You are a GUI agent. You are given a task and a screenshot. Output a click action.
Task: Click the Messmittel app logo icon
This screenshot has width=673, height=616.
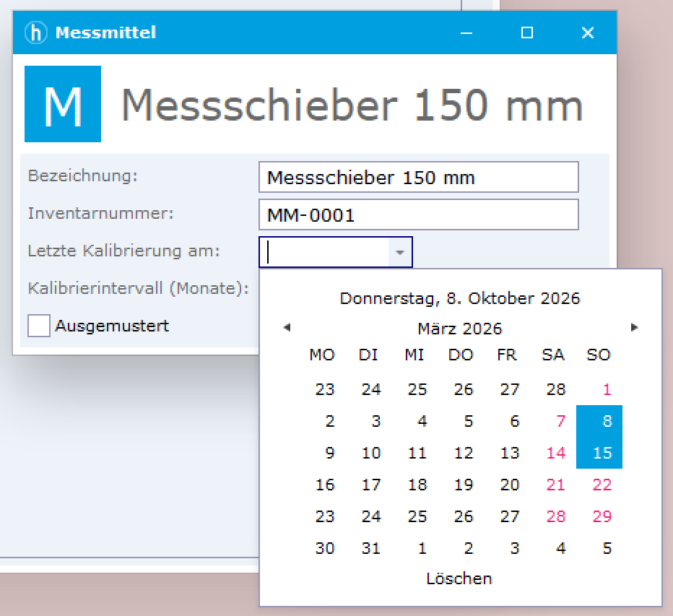35,32
